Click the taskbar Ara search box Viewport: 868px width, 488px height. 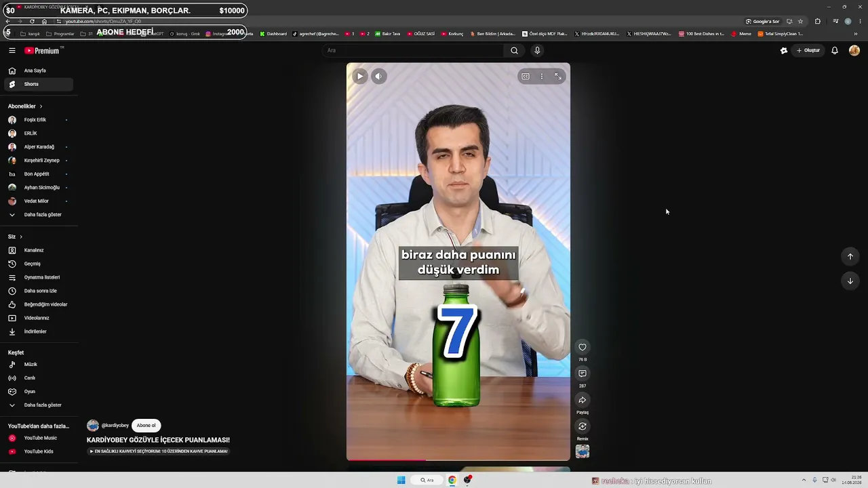click(x=427, y=481)
